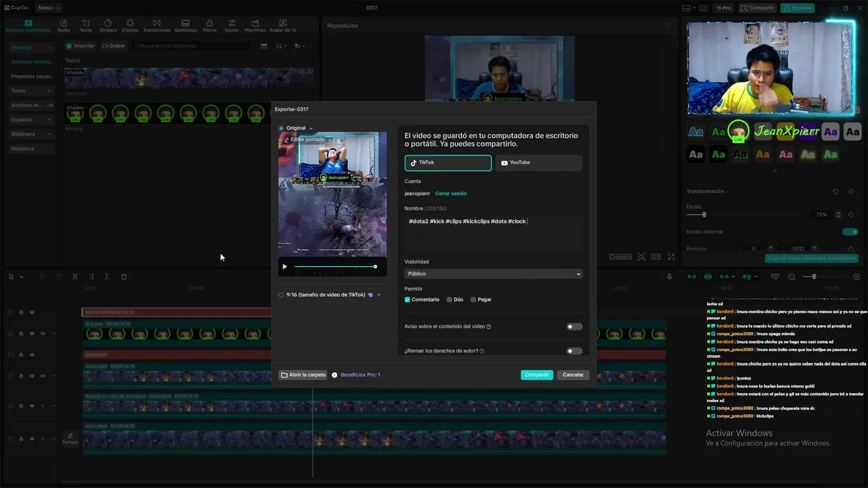Screen dimensions: 868x488
Task: Click the dialog Compartir button
Action: tap(537, 375)
